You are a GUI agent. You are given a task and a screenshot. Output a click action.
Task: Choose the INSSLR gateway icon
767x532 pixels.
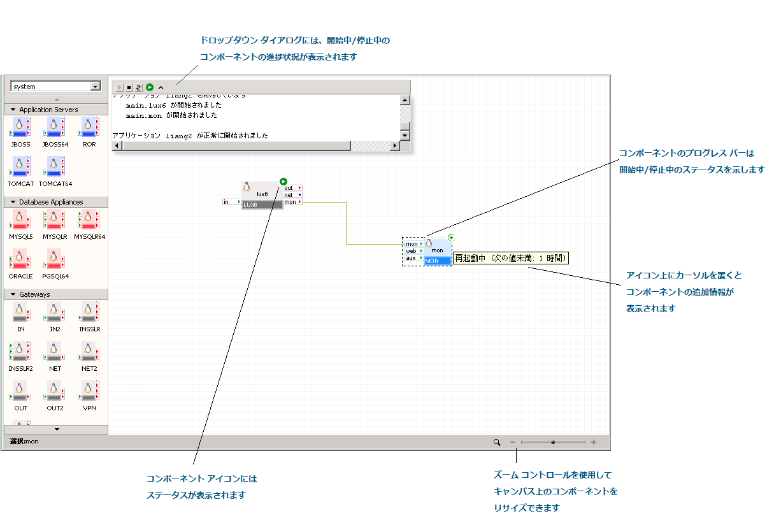(89, 312)
